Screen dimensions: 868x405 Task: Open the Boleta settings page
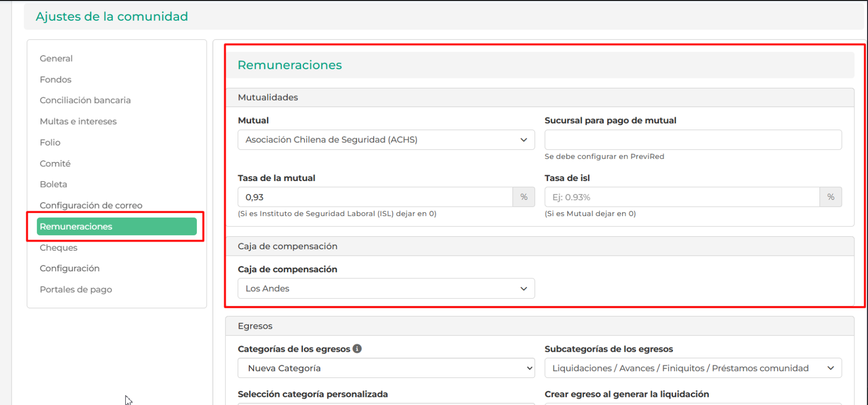coord(53,184)
